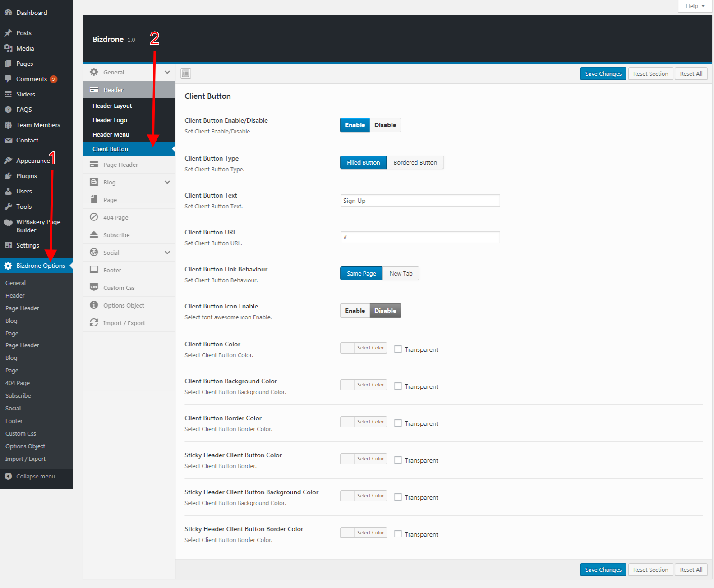Select Bordered Button type
The image size is (714, 588).
(x=415, y=162)
